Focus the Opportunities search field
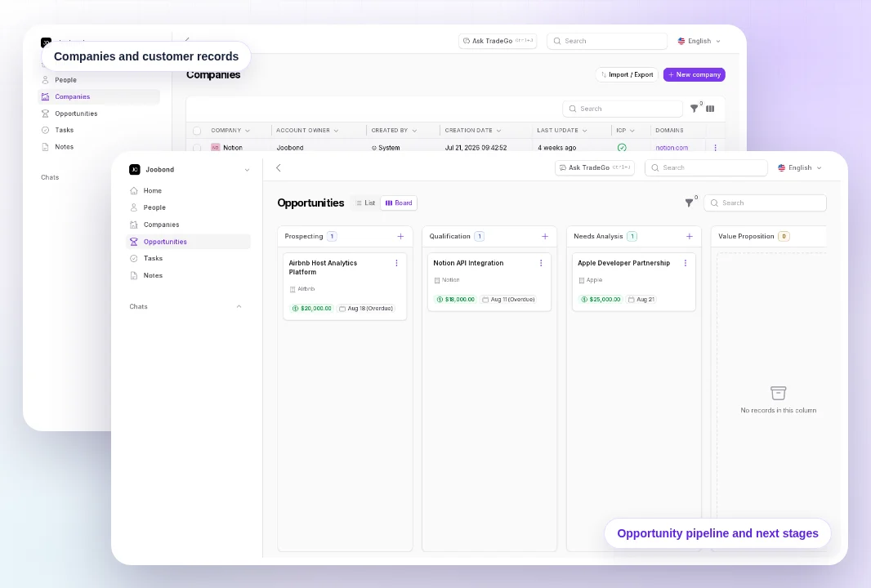 (765, 203)
